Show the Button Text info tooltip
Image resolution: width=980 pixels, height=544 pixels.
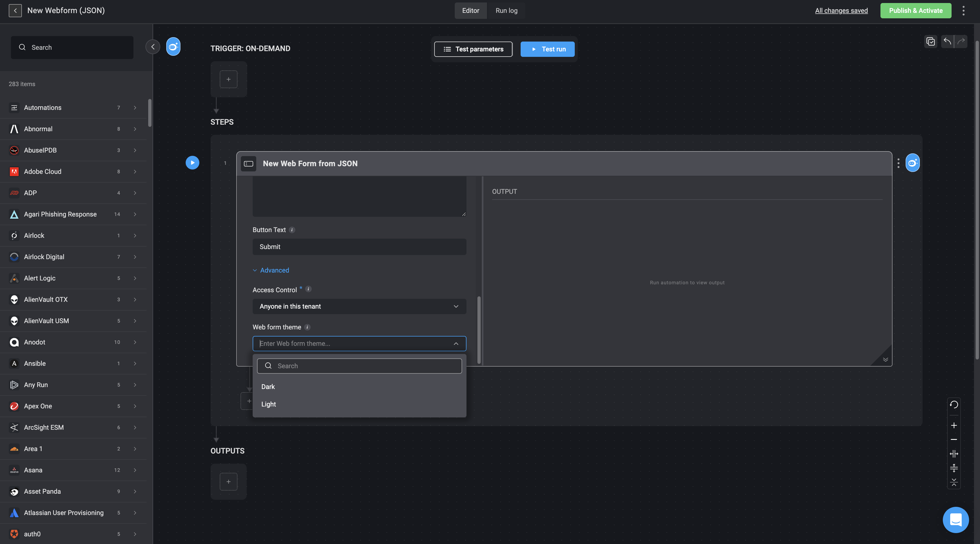pos(292,230)
